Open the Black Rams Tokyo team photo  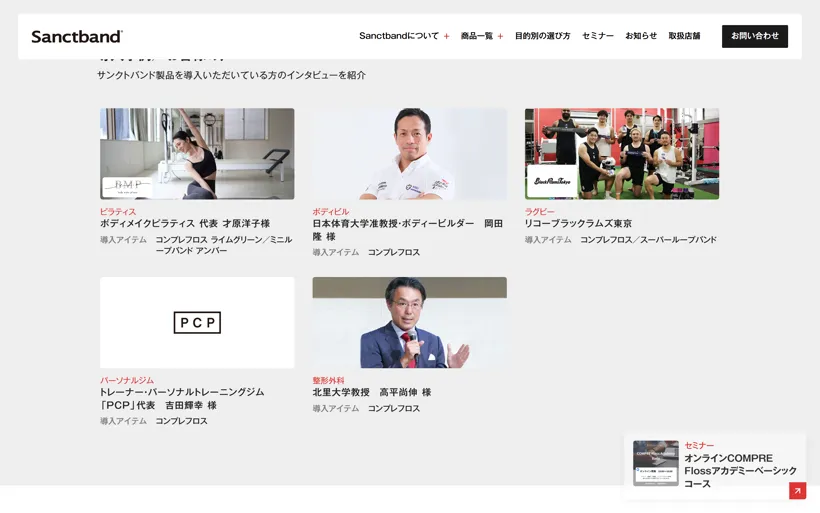[x=622, y=154]
